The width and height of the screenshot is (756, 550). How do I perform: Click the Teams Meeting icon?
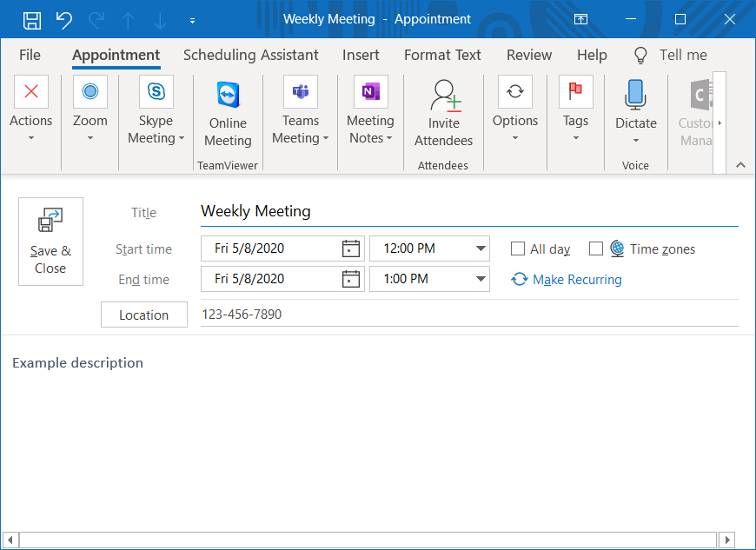(300, 92)
